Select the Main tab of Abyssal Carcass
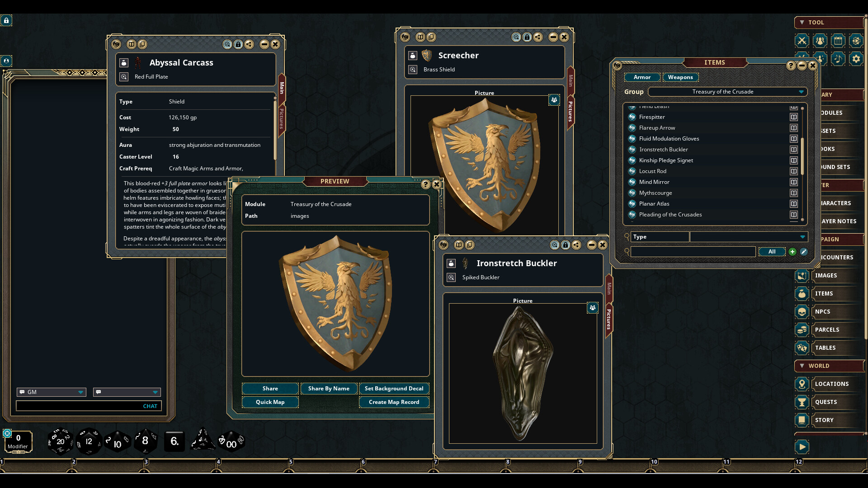Image resolution: width=868 pixels, height=488 pixels. pos(282,88)
